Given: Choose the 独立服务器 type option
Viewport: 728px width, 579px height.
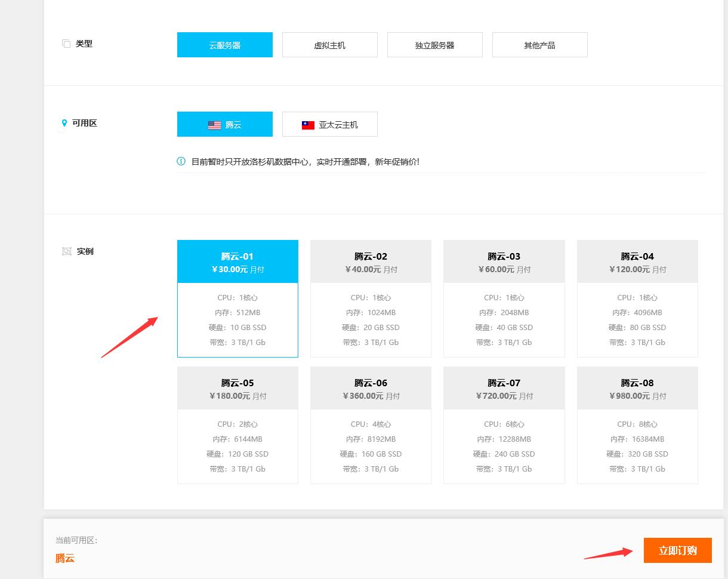Looking at the screenshot, I should [434, 45].
